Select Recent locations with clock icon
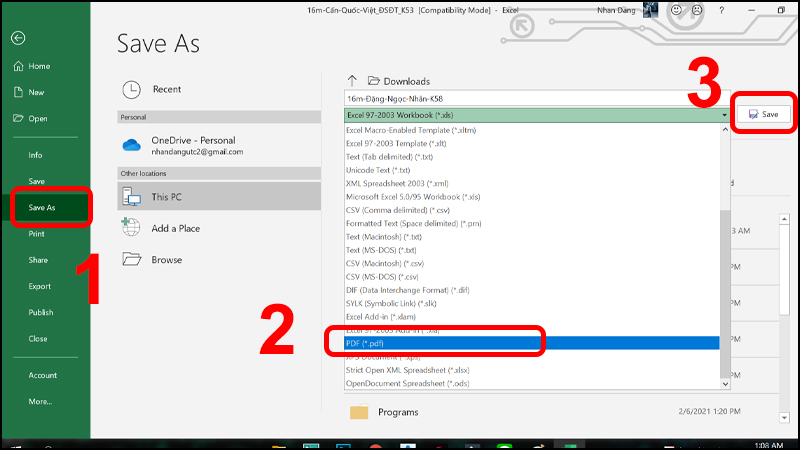This screenshot has height=450, width=800. [166, 89]
